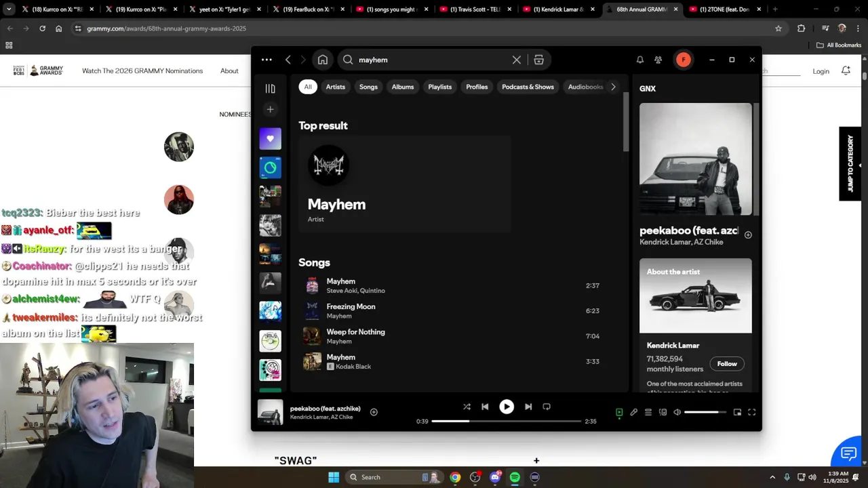The height and width of the screenshot is (488, 868).
Task: Filter results by Profiles
Action: point(477,87)
